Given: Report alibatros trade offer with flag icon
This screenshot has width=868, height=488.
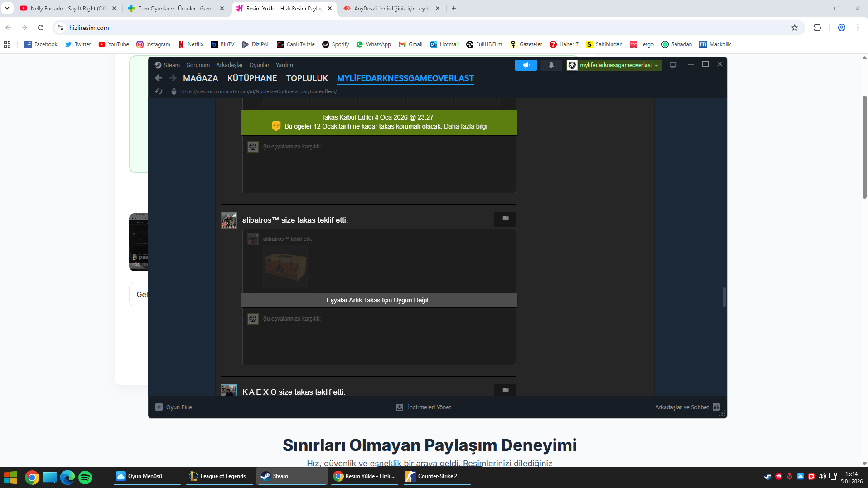Looking at the screenshot, I should tap(505, 220).
